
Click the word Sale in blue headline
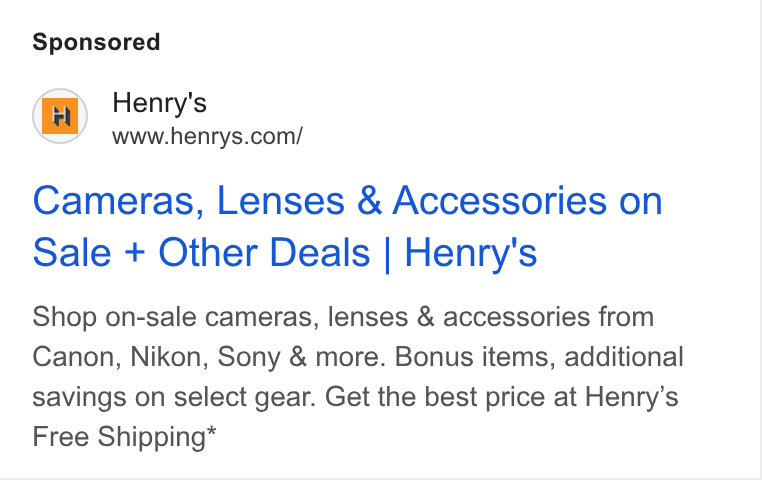(72, 253)
